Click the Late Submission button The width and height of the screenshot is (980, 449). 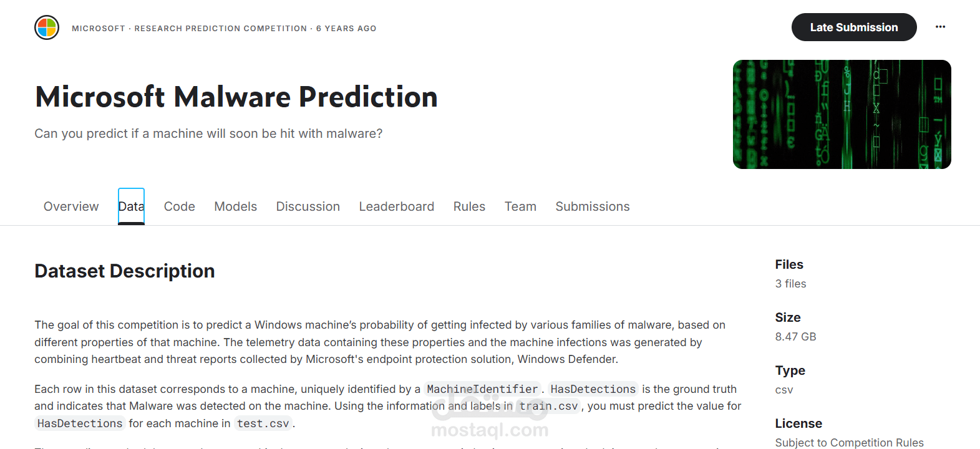pyautogui.click(x=854, y=27)
